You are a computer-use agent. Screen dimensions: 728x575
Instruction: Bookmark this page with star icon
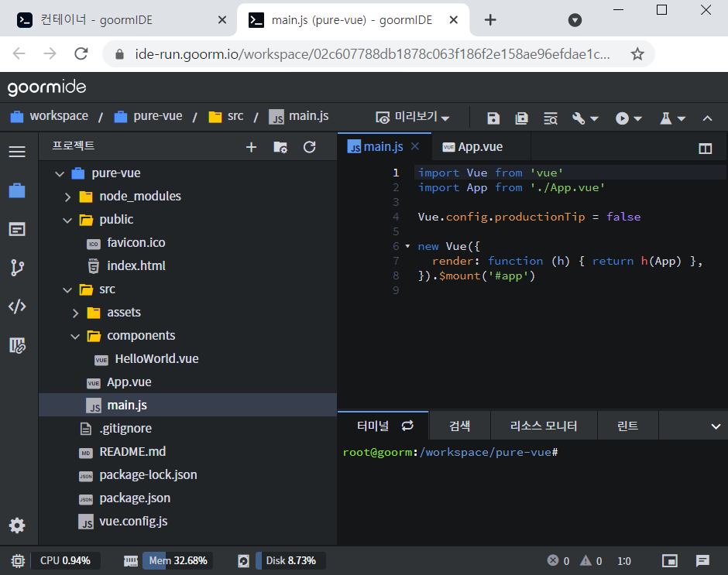tap(637, 54)
